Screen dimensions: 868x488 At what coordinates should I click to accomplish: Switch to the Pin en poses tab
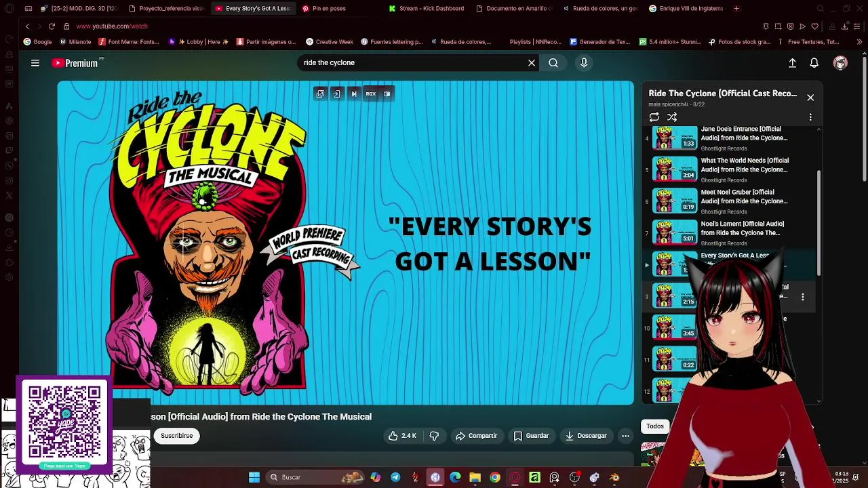click(329, 9)
